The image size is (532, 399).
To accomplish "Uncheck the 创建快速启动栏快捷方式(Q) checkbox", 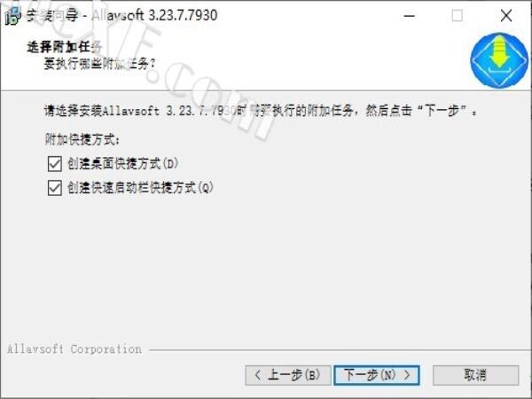I will click(55, 188).
